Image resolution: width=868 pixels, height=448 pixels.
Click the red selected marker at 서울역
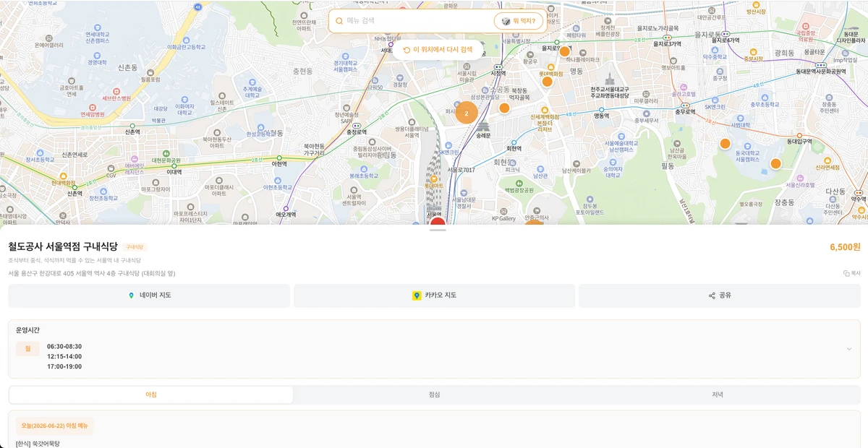pyautogui.click(x=438, y=220)
